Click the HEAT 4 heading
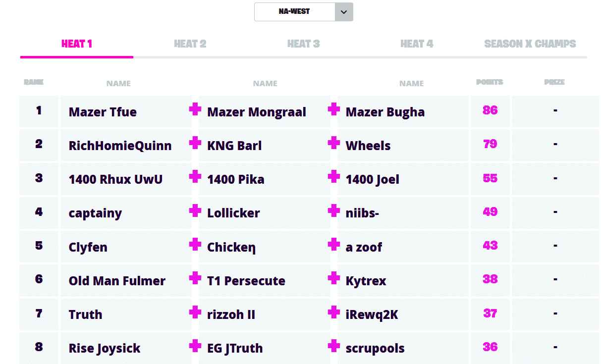 (417, 44)
